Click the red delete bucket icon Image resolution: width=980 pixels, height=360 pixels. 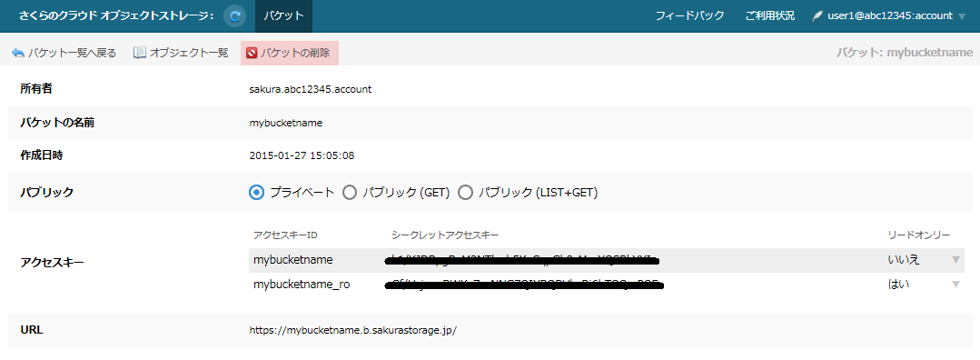[x=252, y=54]
